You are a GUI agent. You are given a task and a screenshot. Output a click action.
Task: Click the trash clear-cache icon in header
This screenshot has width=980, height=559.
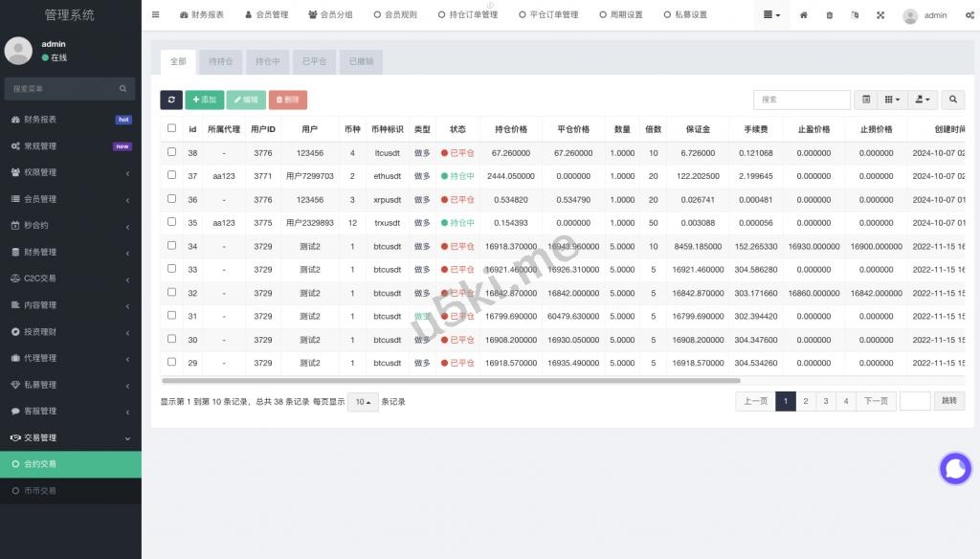829,15
